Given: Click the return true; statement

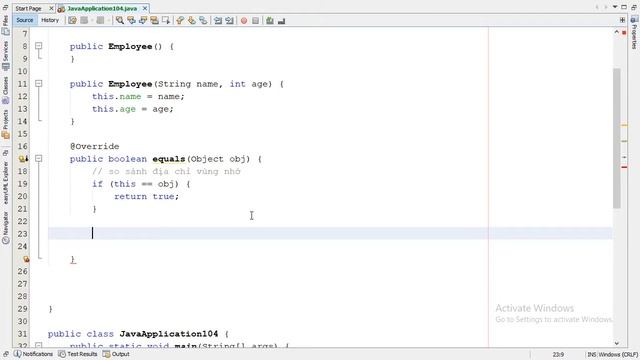Looking at the screenshot, I should point(147,196).
